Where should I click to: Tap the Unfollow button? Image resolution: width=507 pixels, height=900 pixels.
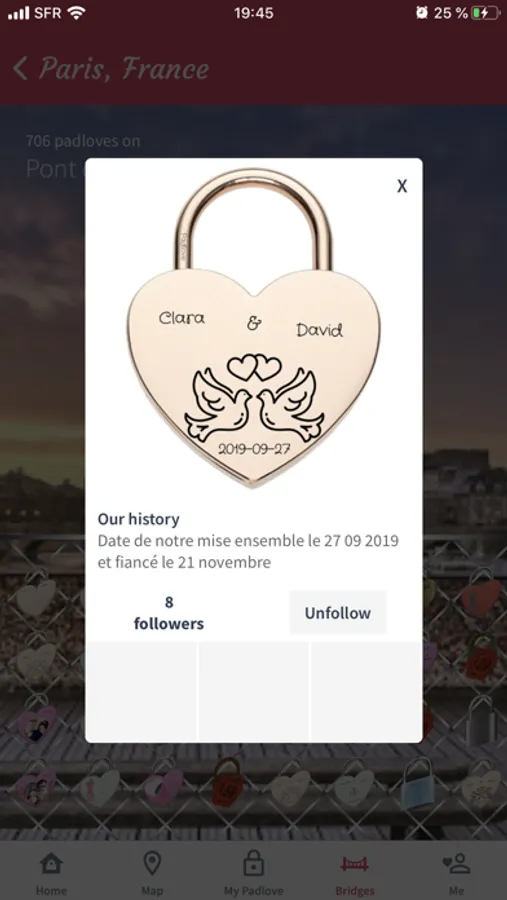tap(338, 612)
